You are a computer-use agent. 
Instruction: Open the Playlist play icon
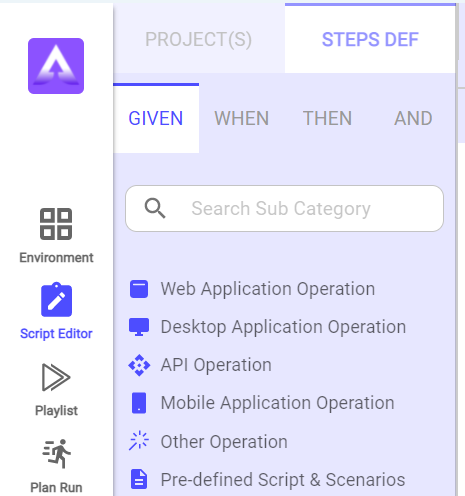tap(56, 377)
